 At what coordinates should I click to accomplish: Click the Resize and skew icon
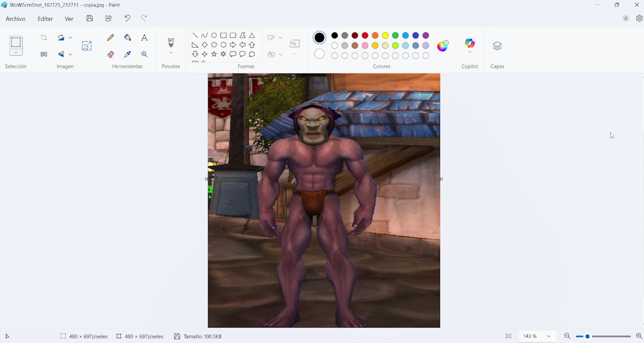[61, 37]
